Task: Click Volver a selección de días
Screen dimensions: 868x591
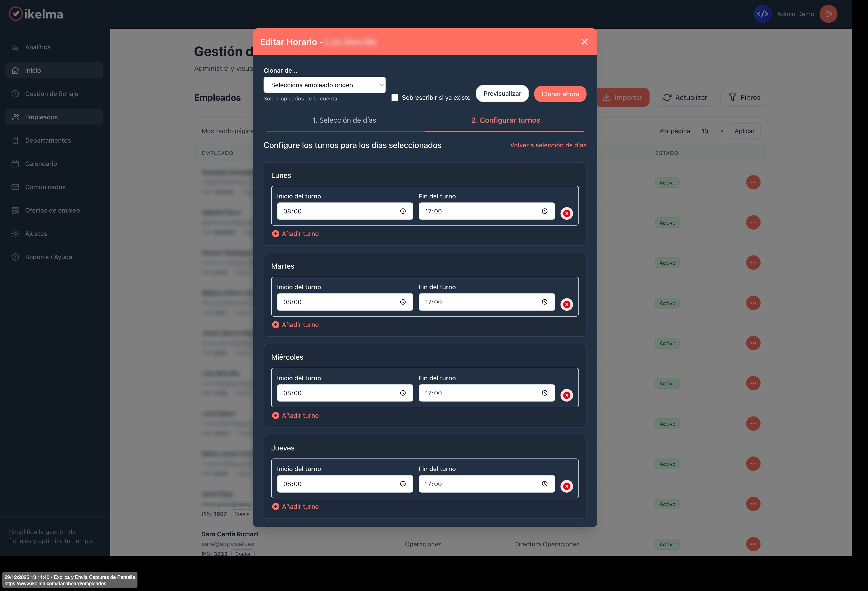Action: (x=547, y=145)
